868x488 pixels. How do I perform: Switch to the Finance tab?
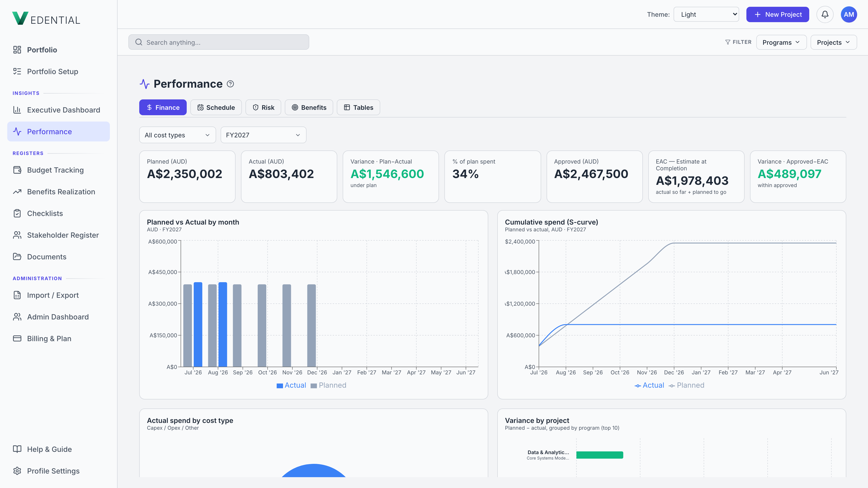pos(163,108)
